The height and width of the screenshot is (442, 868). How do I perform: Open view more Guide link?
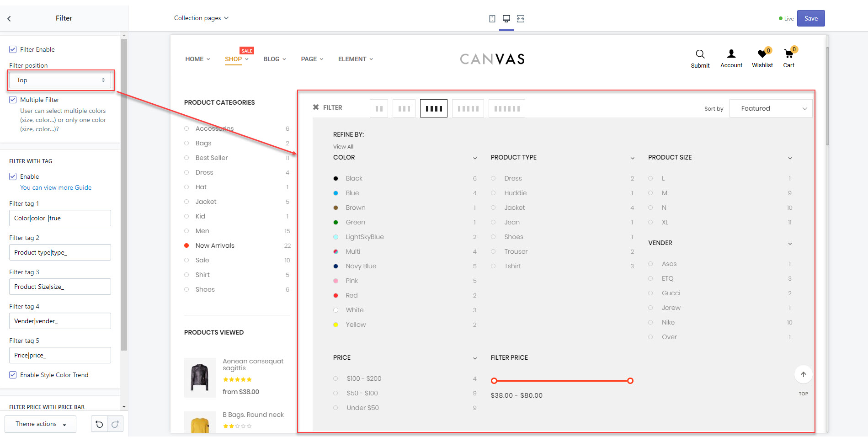point(56,187)
